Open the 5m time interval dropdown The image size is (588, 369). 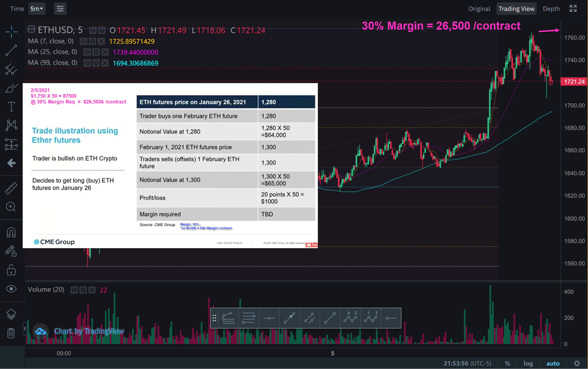[37, 9]
